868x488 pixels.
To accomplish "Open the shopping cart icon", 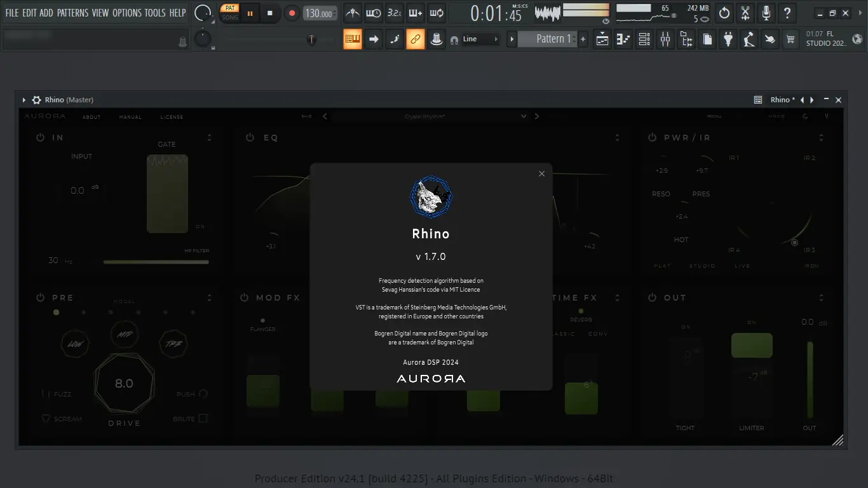I will click(x=790, y=39).
